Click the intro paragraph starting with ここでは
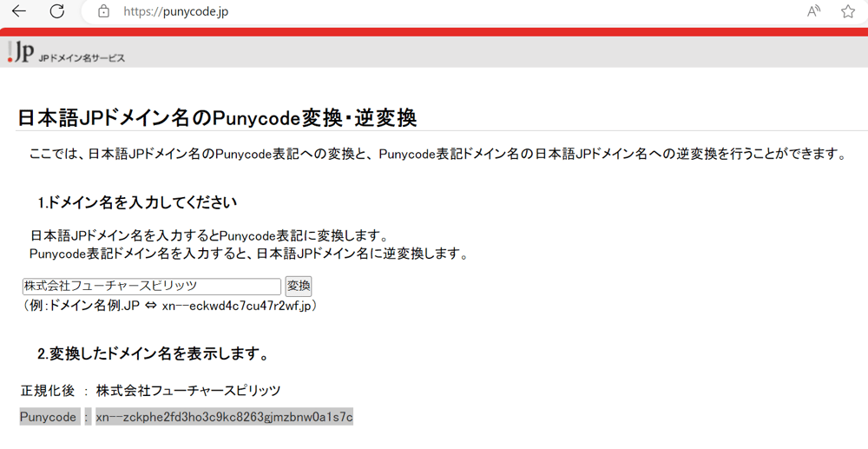Screen dimensions: 868x449 (x=438, y=154)
